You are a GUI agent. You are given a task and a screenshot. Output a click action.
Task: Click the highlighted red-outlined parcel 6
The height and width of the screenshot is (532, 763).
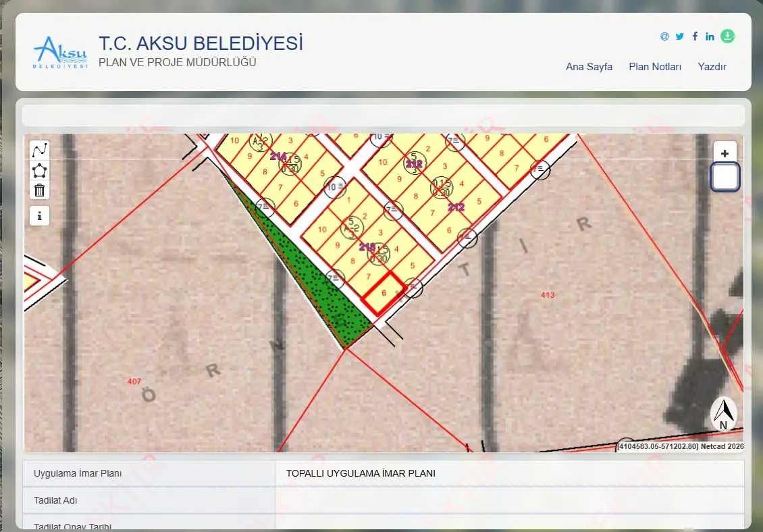384,293
